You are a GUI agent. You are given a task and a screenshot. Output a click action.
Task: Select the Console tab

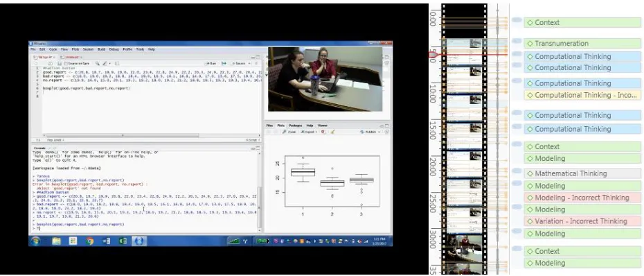(39, 148)
